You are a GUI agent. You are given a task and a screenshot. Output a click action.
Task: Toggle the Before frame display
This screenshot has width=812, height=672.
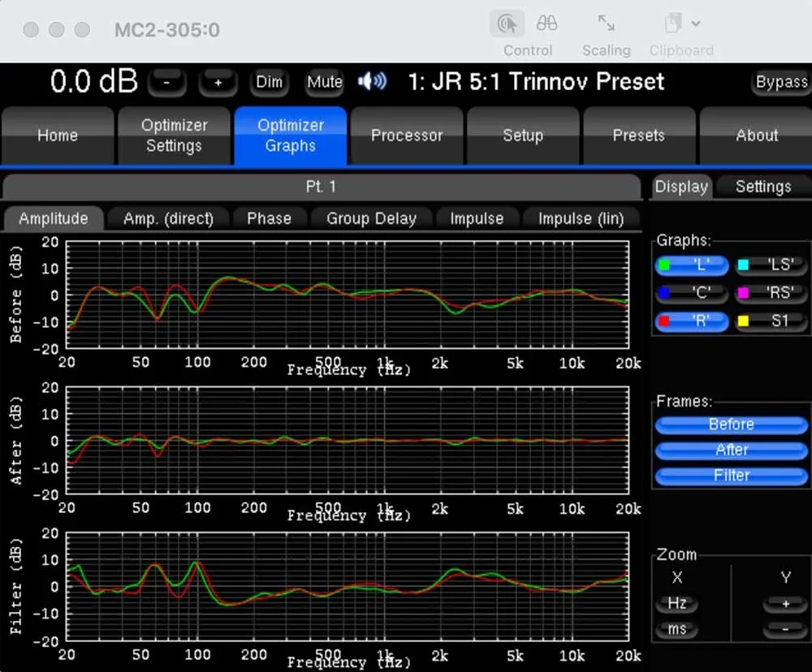tap(732, 424)
